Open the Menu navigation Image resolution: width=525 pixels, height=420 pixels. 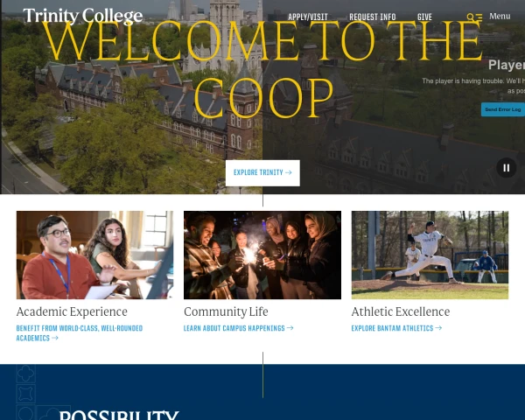500,16
